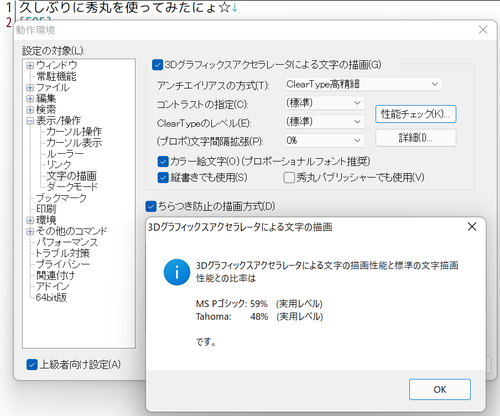Click the 性能チェック(K) button

(x=416, y=114)
